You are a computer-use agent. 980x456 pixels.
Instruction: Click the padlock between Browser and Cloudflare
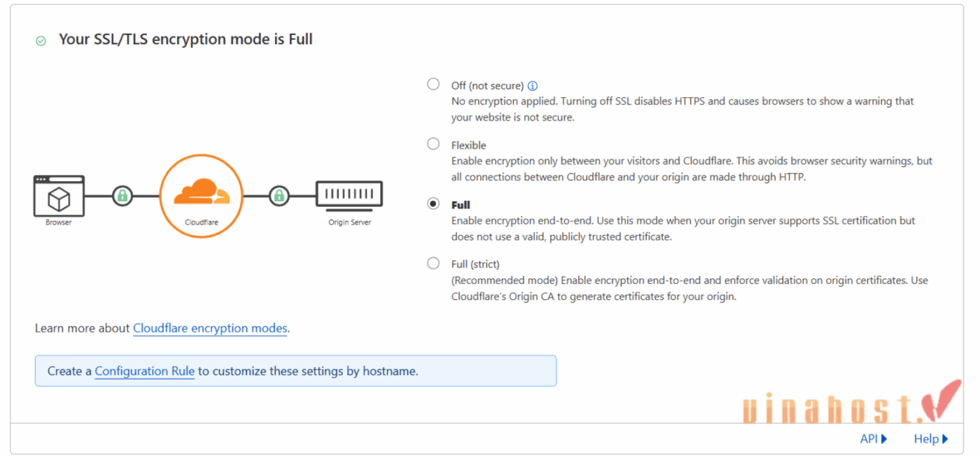pos(122,197)
